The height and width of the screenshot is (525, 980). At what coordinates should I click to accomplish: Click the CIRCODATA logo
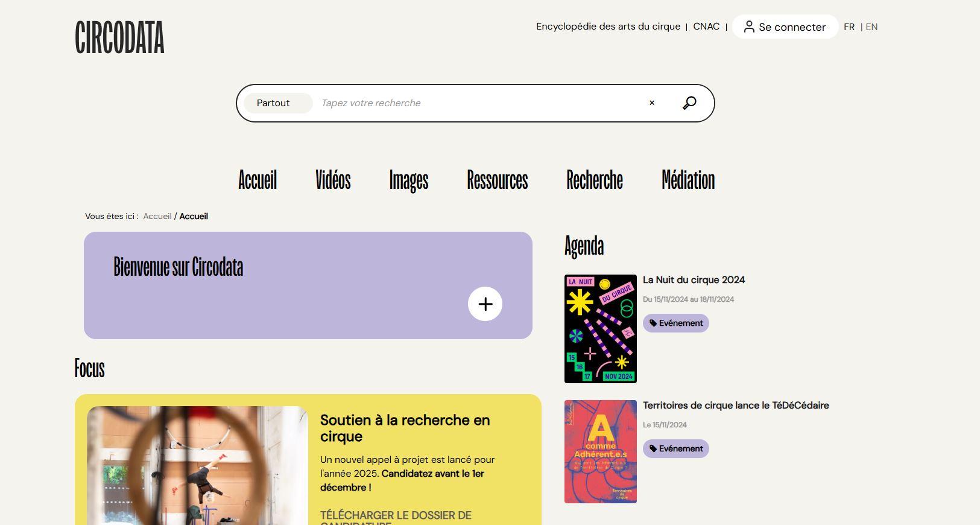[x=119, y=37]
